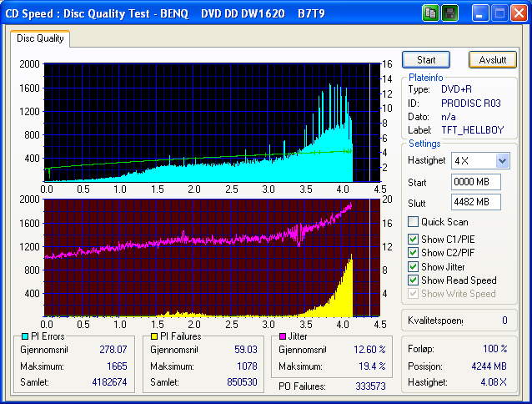
Task: Click the PI Errors Samlet value 4182674
Action: click(109, 382)
